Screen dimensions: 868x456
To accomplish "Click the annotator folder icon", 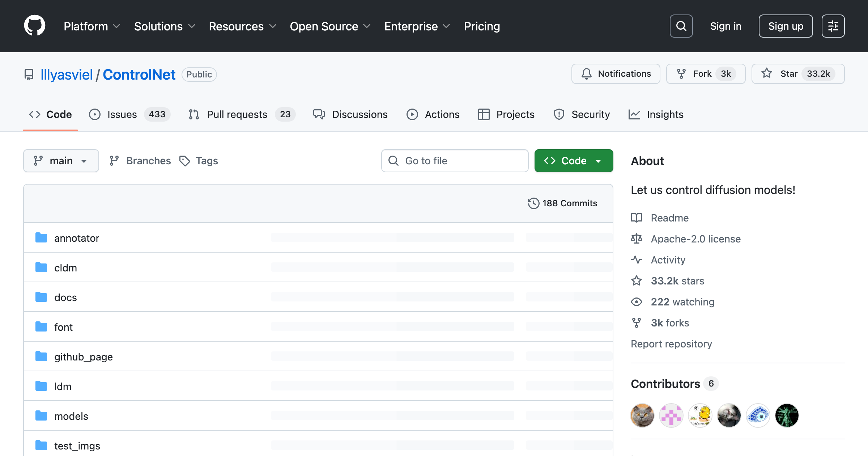I will 41,238.
